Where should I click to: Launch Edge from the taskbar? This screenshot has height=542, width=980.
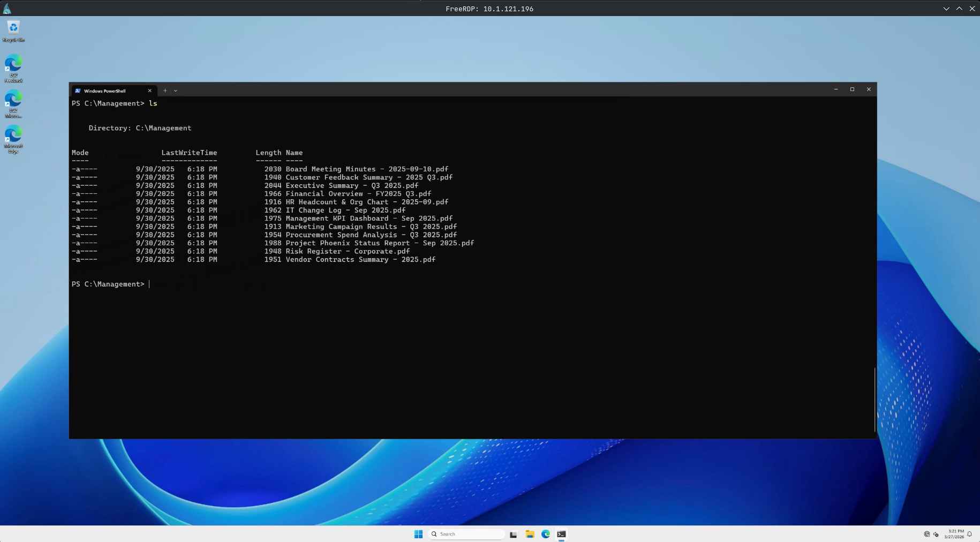[x=546, y=534]
